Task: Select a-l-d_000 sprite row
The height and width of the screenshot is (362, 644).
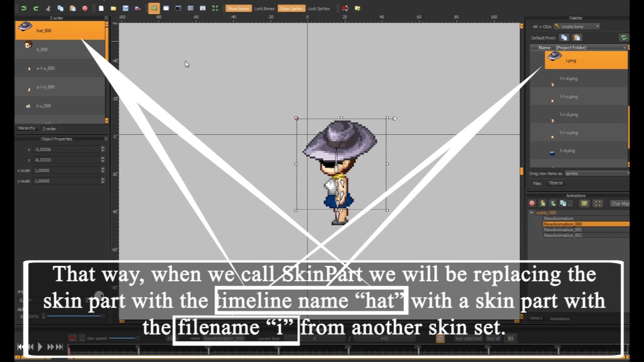Action: [x=60, y=87]
